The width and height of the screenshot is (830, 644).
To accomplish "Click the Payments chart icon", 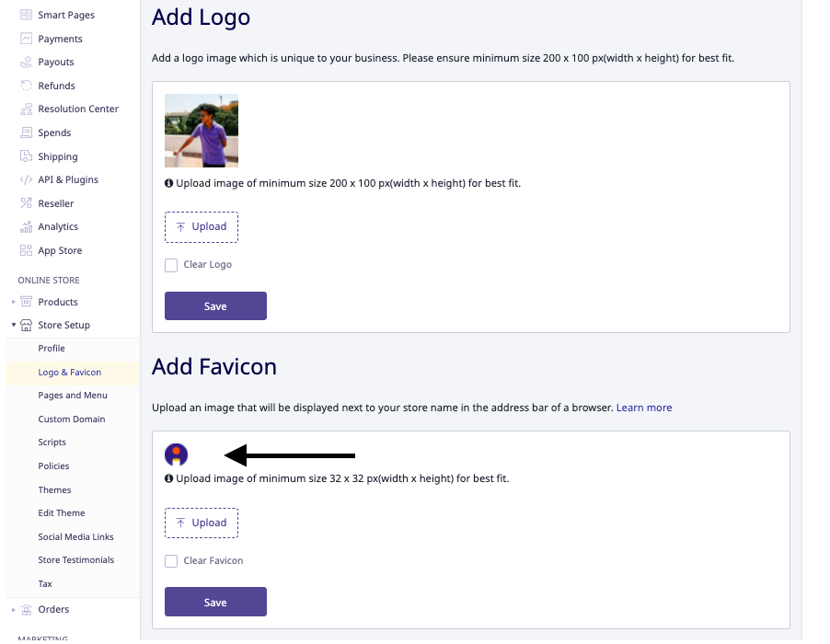I will click(x=26, y=39).
